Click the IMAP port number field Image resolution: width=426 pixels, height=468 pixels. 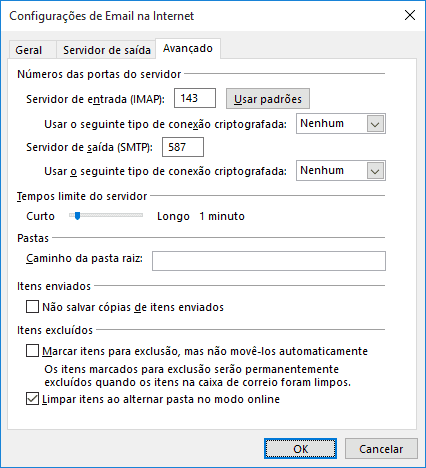pos(195,98)
